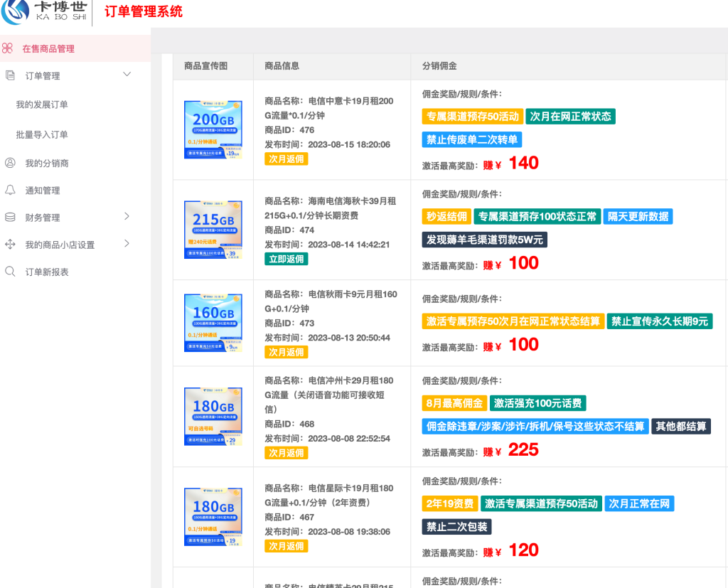728x588 pixels.
Task: Collapse the 订单管理 submenu
Action: tap(127, 74)
